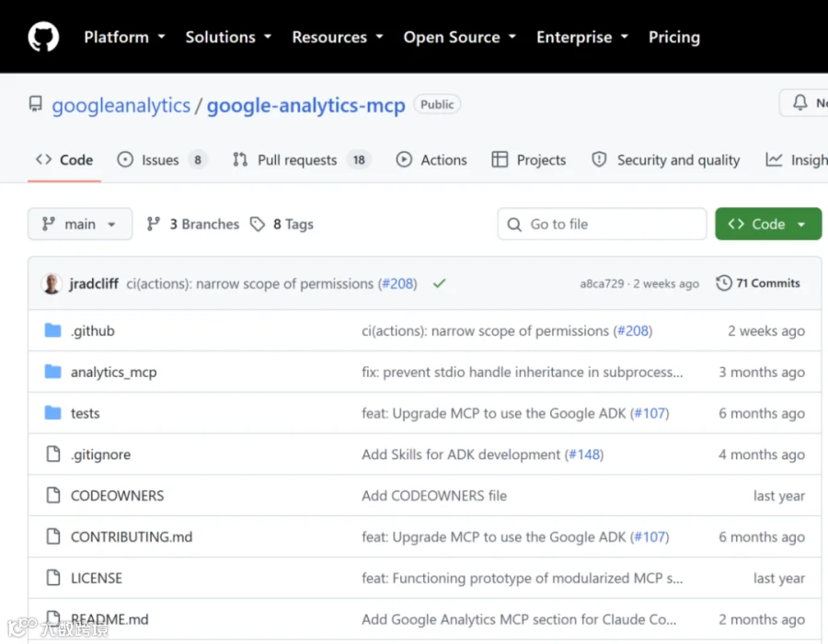828x644 pixels.
Task: Click the branch icon next to 3 Branches
Action: click(153, 224)
